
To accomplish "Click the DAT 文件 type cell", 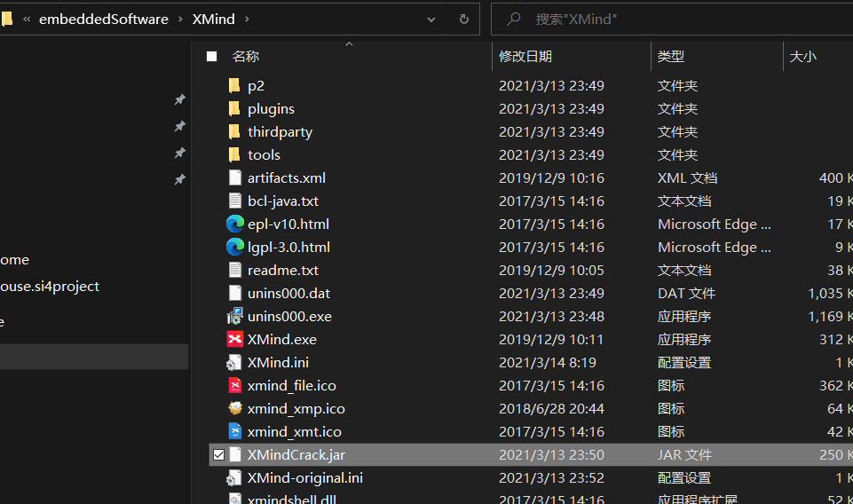I will click(x=686, y=293).
